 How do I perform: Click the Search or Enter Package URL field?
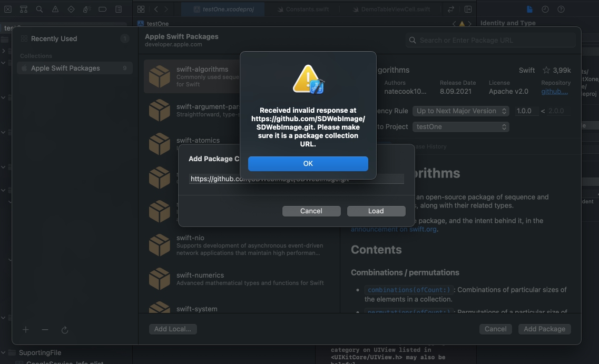493,40
